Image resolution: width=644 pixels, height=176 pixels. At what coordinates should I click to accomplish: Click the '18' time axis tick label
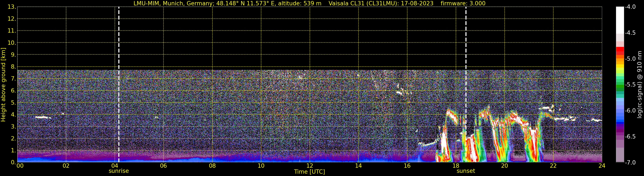pyautogui.click(x=456, y=166)
